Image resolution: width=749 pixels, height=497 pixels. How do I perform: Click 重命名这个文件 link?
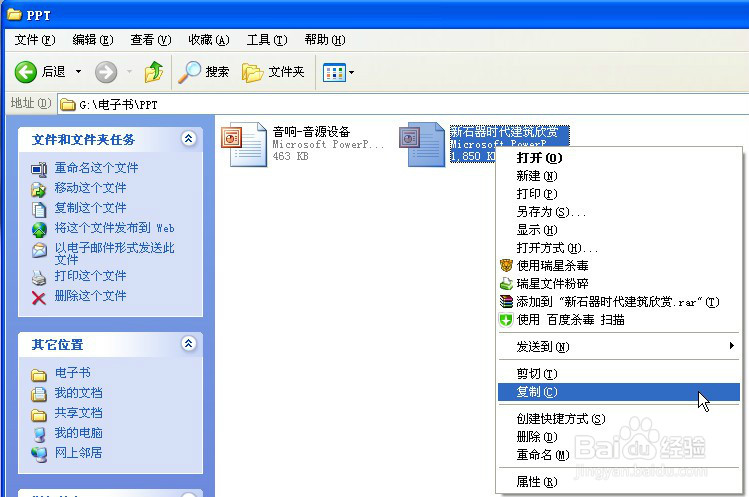[x=96, y=168]
